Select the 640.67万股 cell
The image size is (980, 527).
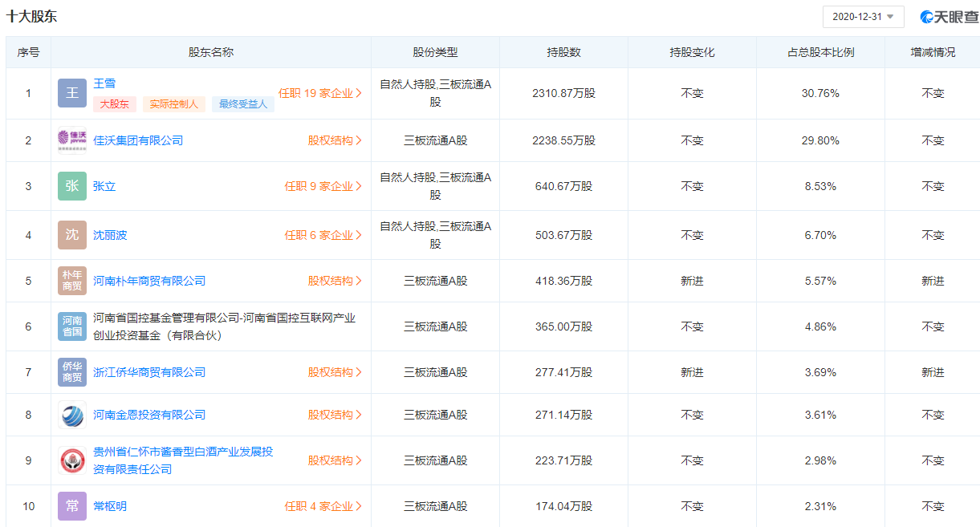coord(563,186)
